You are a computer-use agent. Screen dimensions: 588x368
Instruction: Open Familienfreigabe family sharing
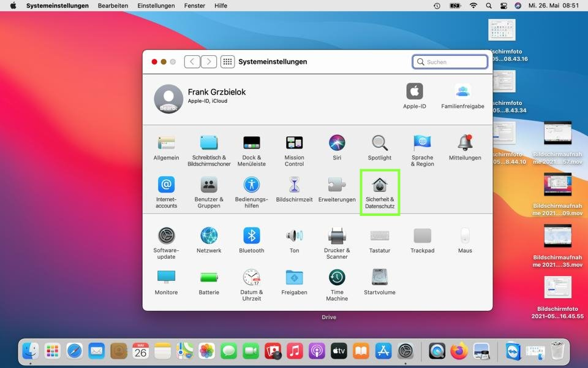click(x=463, y=96)
